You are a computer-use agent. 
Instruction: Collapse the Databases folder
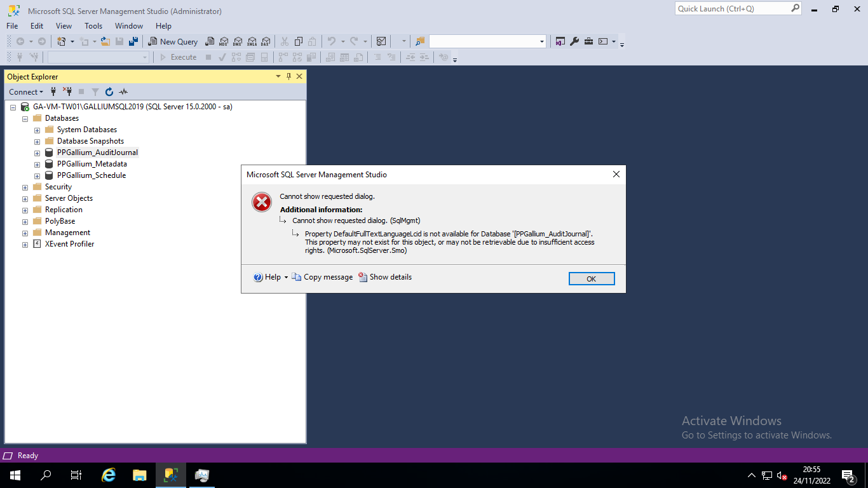(25, 118)
